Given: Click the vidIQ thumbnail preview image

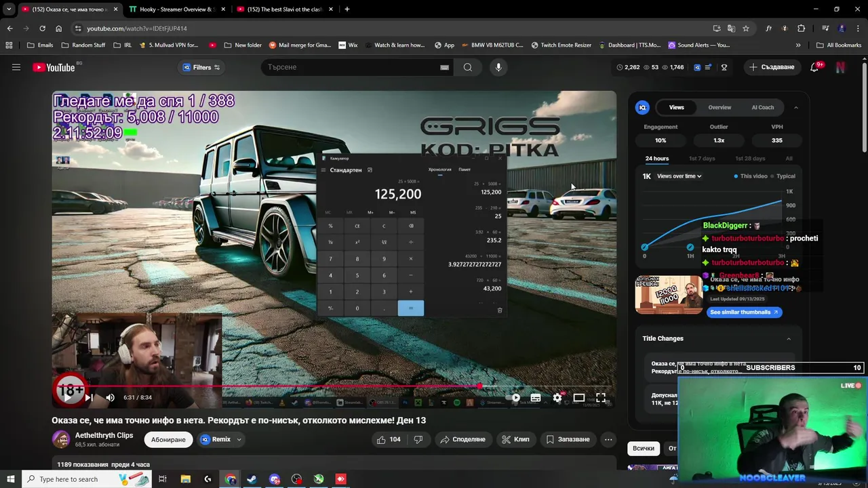Looking at the screenshot, I should [x=669, y=295].
